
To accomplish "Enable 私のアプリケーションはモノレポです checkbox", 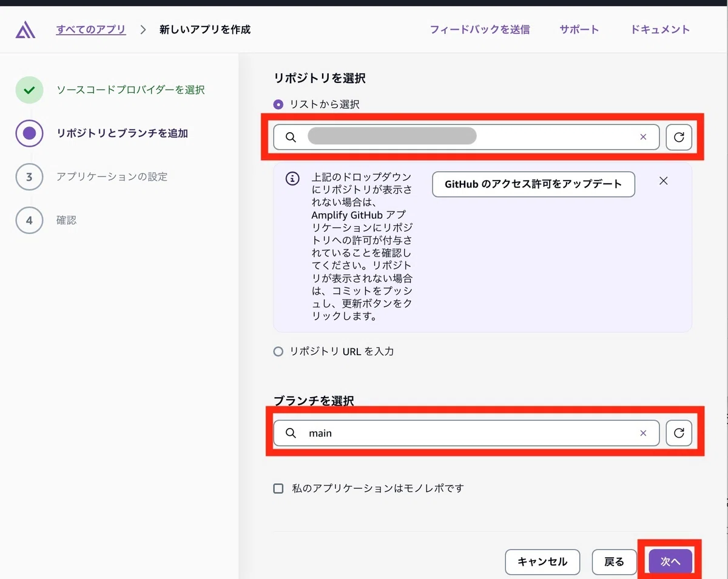I will point(278,489).
